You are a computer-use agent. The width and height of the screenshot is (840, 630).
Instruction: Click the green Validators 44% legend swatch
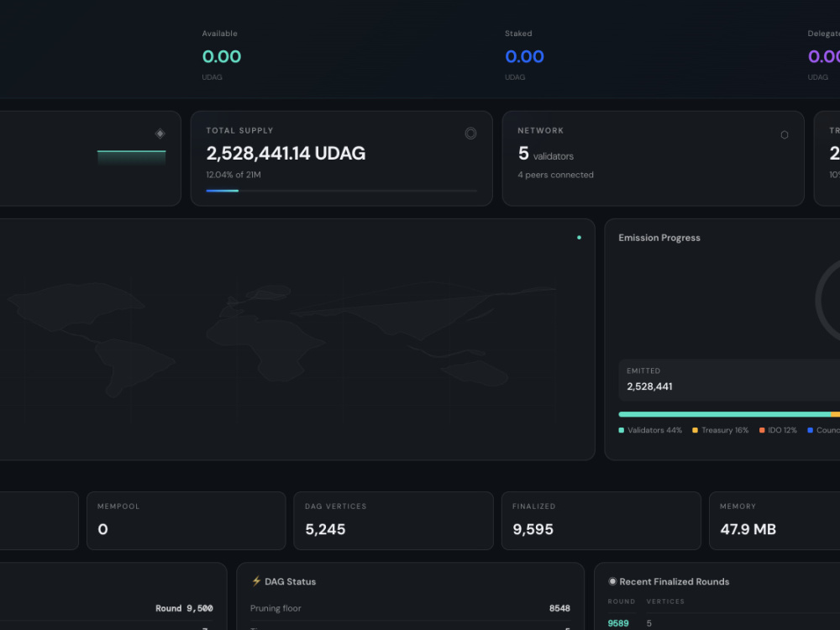tap(622, 430)
